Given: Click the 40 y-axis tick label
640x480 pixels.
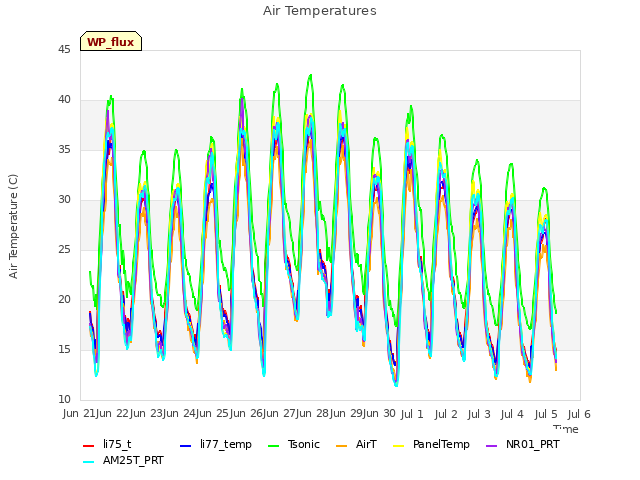Looking at the screenshot, I should [64, 100].
